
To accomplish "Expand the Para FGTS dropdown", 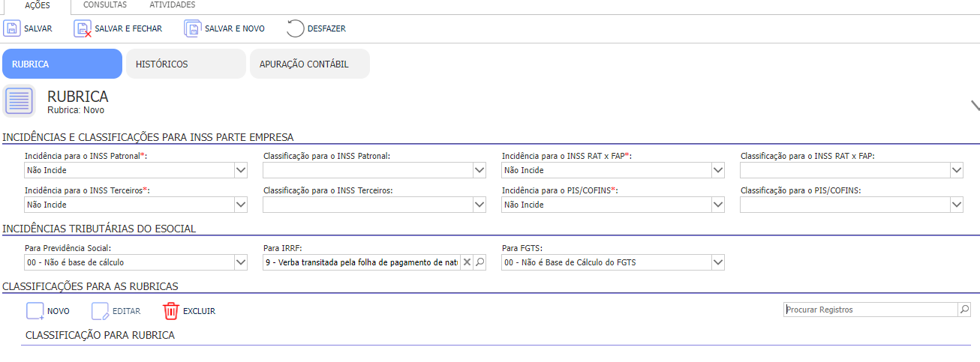I will point(718,262).
